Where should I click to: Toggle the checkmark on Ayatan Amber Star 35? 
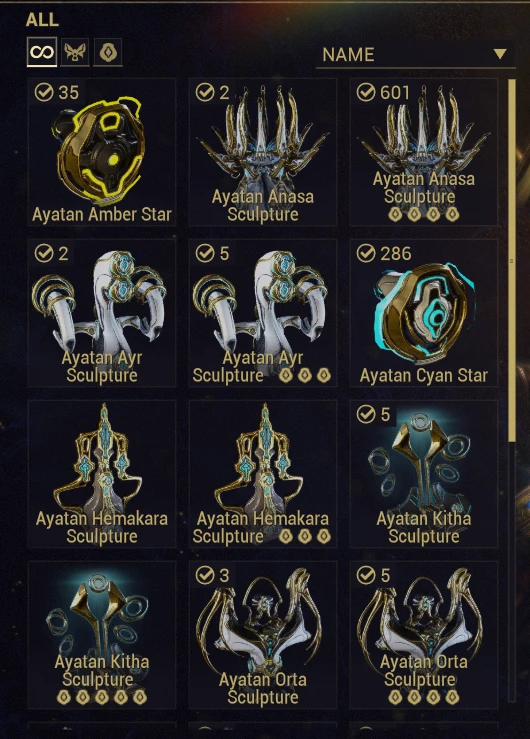(x=44, y=92)
